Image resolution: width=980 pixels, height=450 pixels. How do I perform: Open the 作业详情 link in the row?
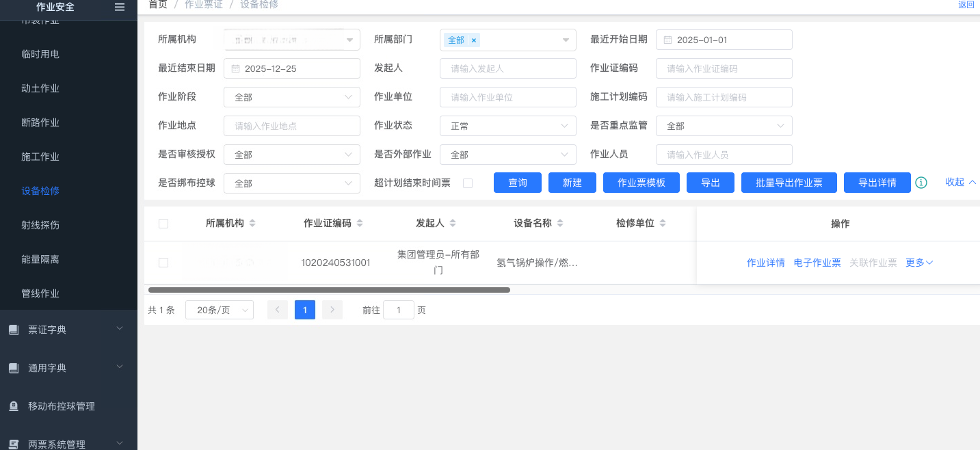(765, 263)
